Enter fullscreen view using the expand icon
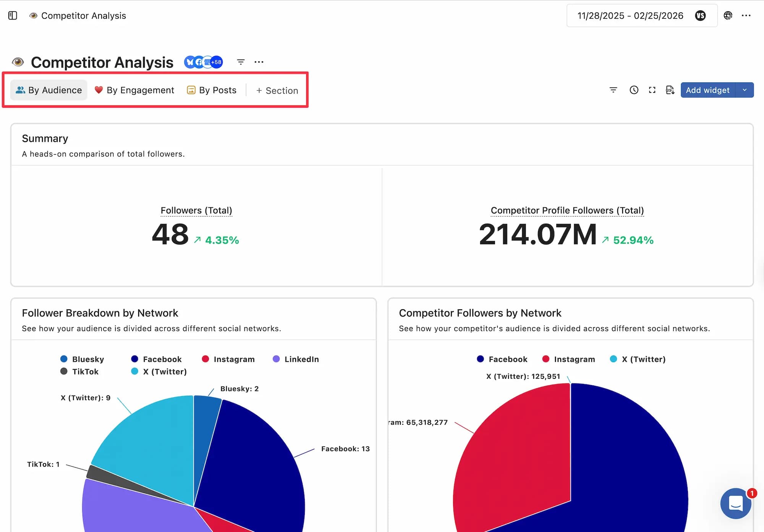 [652, 90]
